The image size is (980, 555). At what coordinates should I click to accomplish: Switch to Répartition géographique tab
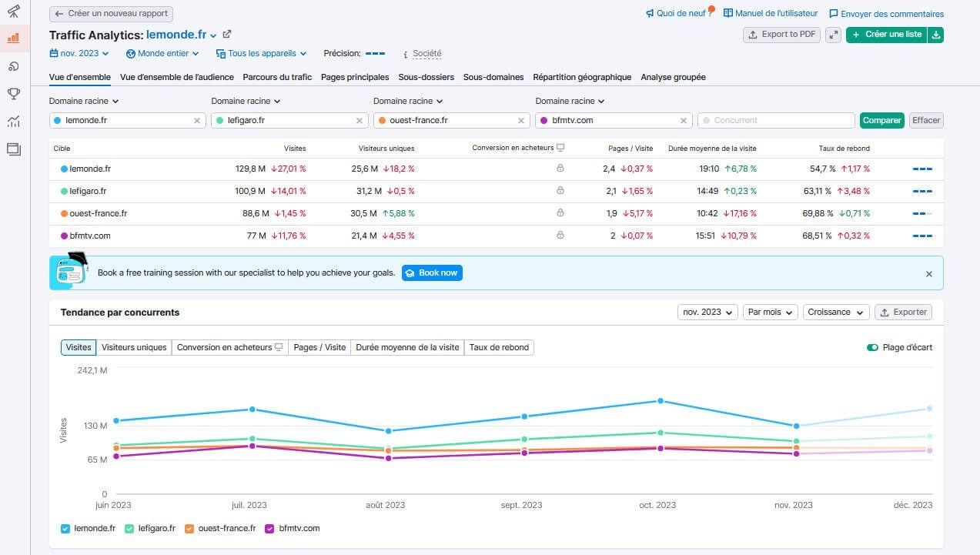(x=582, y=77)
